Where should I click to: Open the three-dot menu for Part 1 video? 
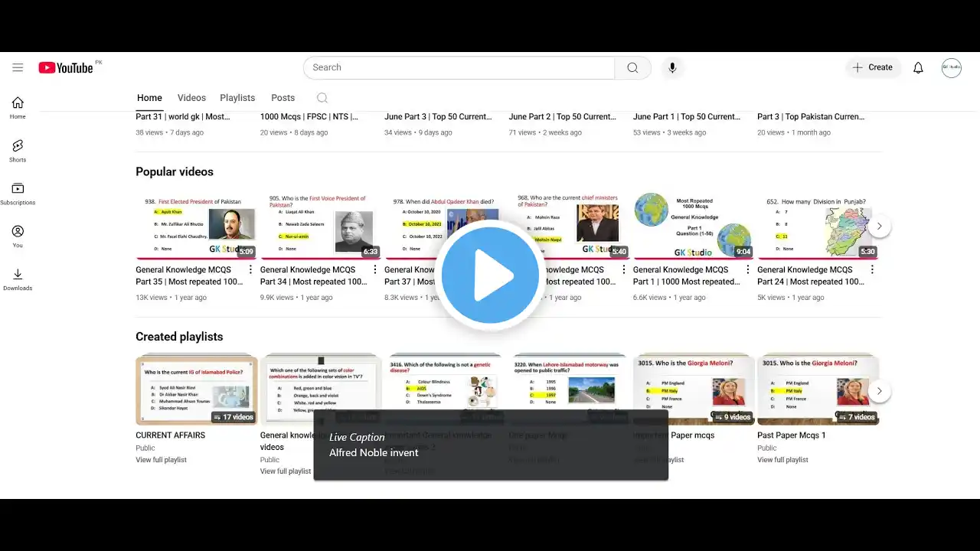[x=747, y=269]
